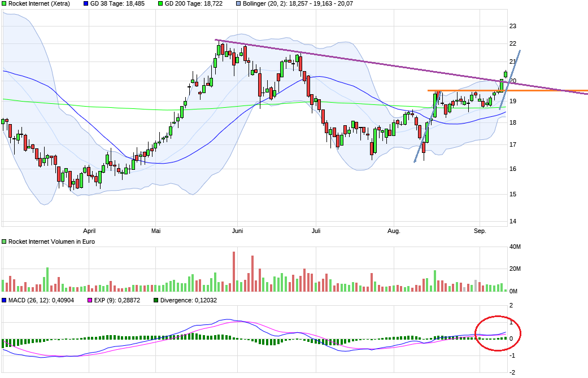
Task: Select the blue GD 38 Tage indicator icon
Action: pos(85,5)
